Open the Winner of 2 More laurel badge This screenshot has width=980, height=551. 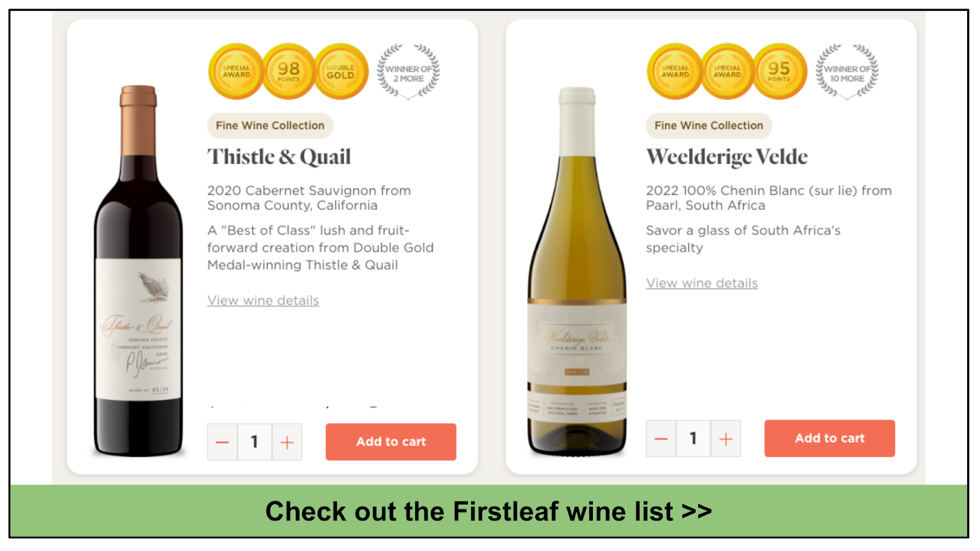coord(409,72)
